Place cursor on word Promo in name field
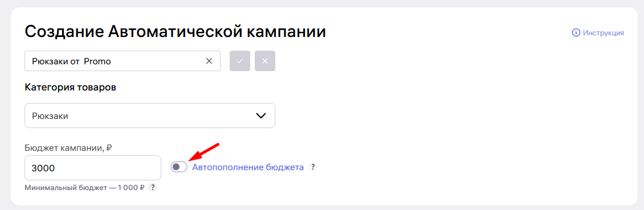The height and width of the screenshot is (210, 644). (97, 61)
